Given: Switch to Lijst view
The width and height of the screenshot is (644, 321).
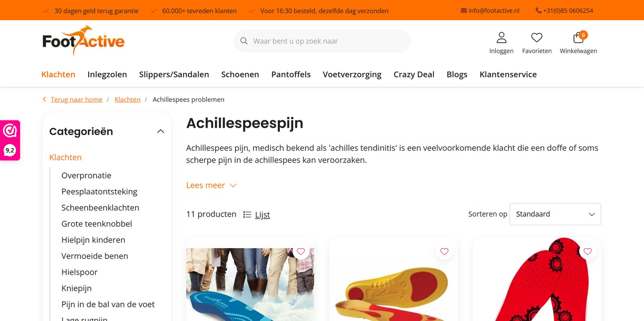Looking at the screenshot, I should coord(256,215).
